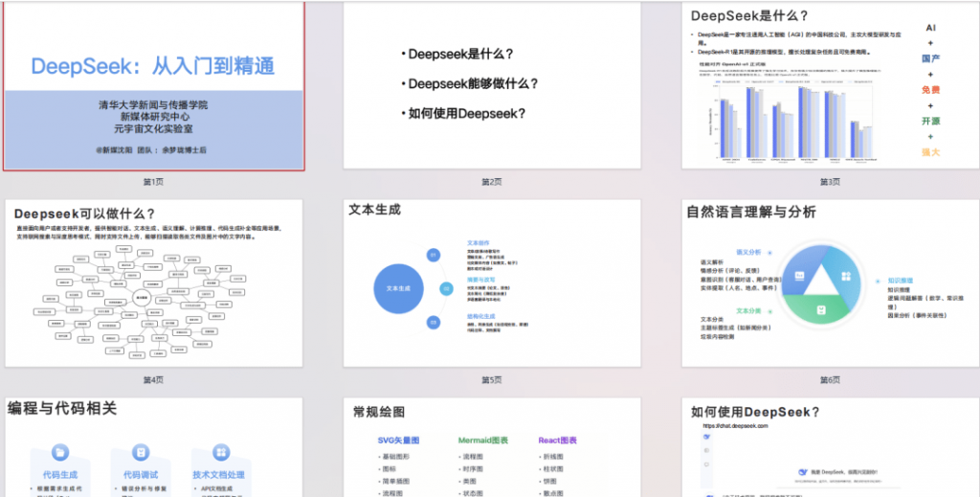Click the 知识推理 heading on slide 6
The width and height of the screenshot is (980, 497).
tap(903, 280)
